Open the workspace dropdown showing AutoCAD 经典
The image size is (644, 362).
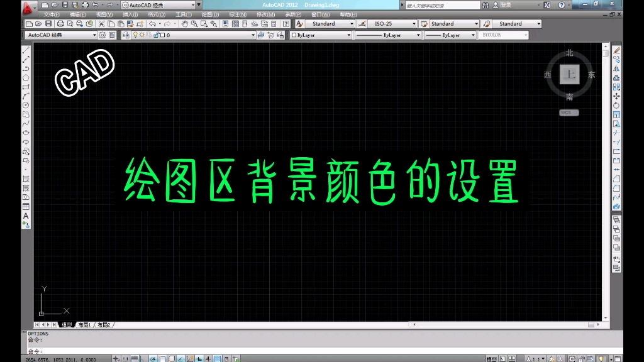[x=94, y=35]
